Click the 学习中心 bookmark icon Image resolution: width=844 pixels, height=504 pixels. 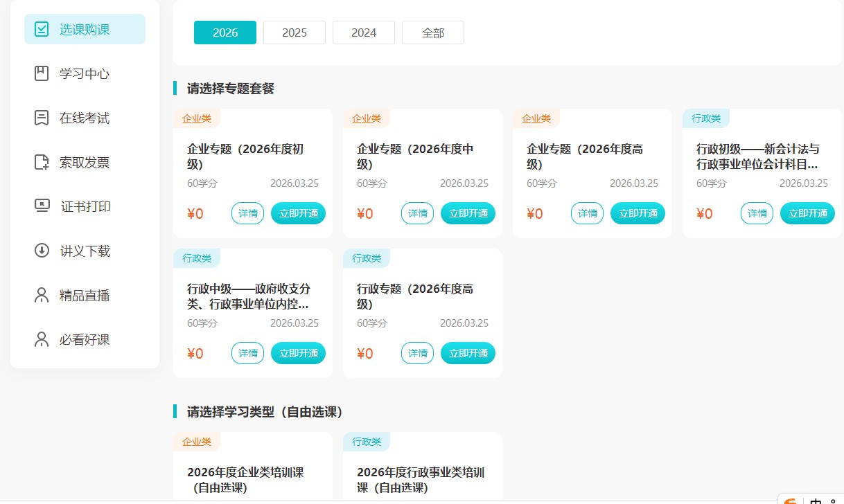(x=42, y=73)
